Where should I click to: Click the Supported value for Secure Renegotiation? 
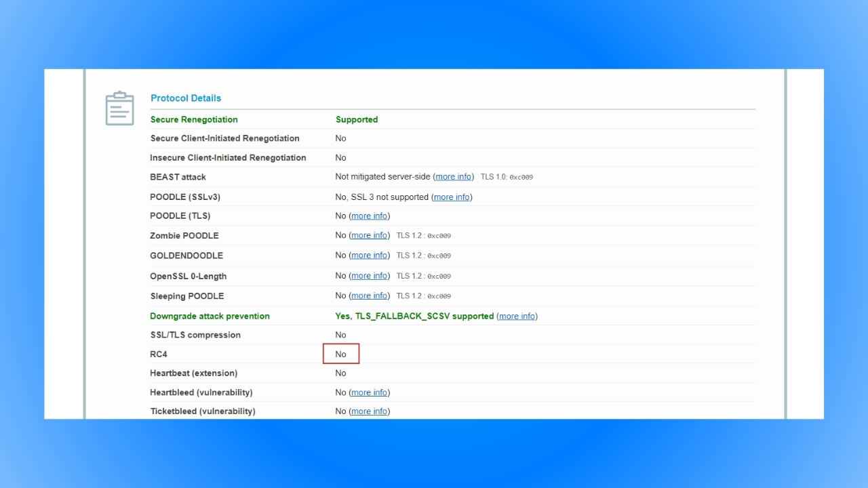click(x=357, y=120)
